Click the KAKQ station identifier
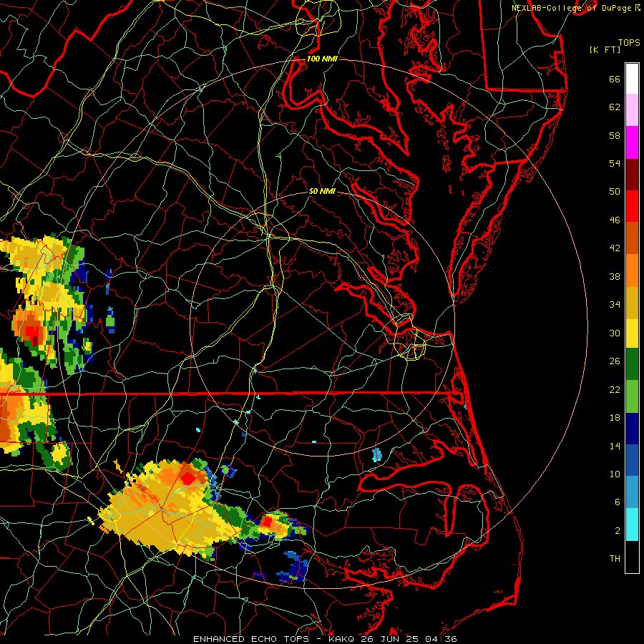The height and width of the screenshot is (644, 644). pyautogui.click(x=342, y=639)
